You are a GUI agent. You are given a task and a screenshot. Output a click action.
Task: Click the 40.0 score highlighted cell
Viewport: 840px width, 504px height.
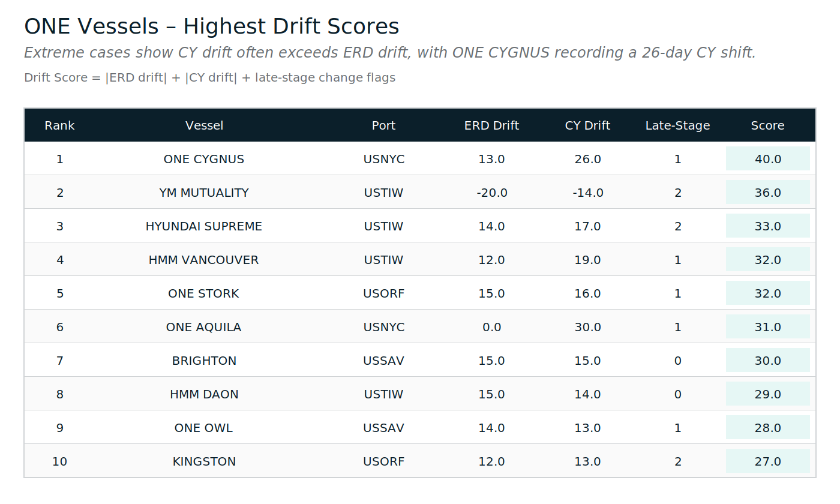point(767,159)
